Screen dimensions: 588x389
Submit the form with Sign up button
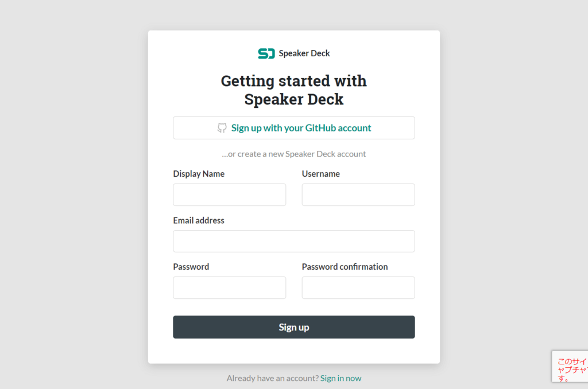pos(294,327)
